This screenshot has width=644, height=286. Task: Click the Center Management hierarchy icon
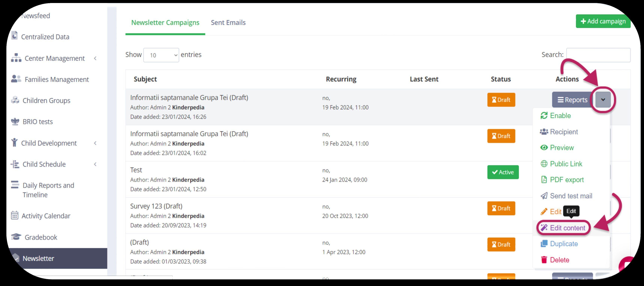[16, 58]
